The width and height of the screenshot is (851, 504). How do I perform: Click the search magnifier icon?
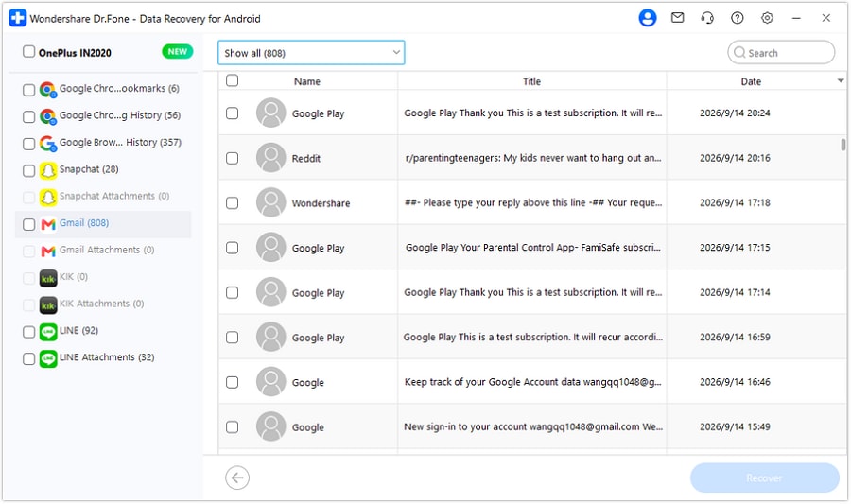click(739, 53)
